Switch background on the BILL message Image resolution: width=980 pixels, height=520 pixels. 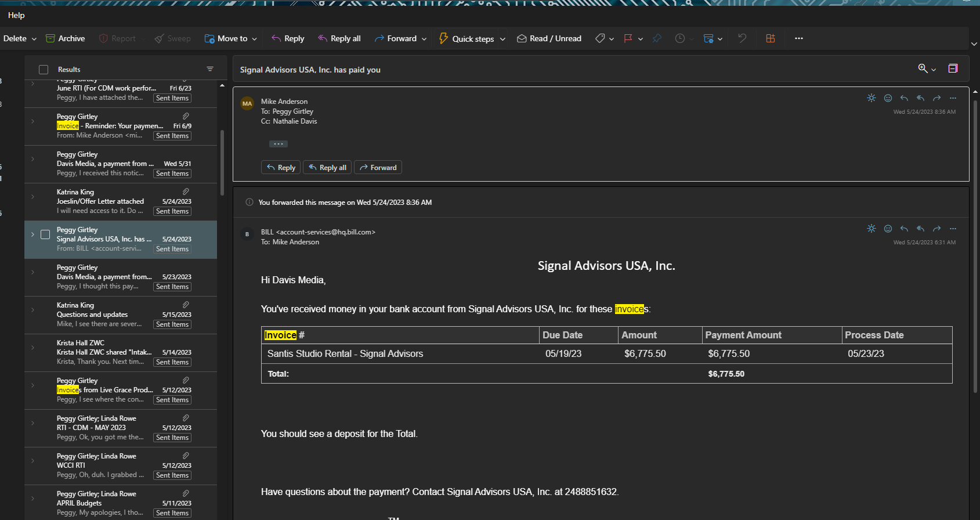pos(871,229)
